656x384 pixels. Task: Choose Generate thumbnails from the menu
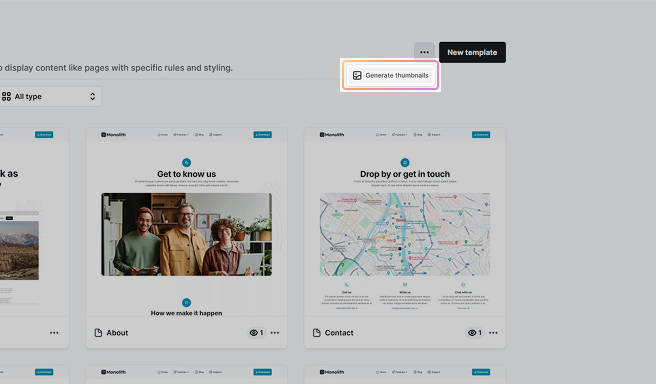(x=390, y=75)
